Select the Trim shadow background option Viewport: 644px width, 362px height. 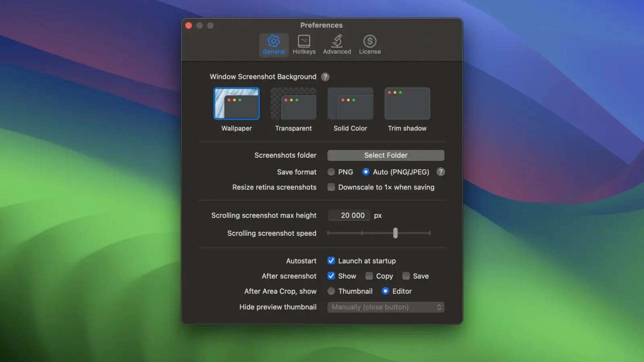pos(407,104)
